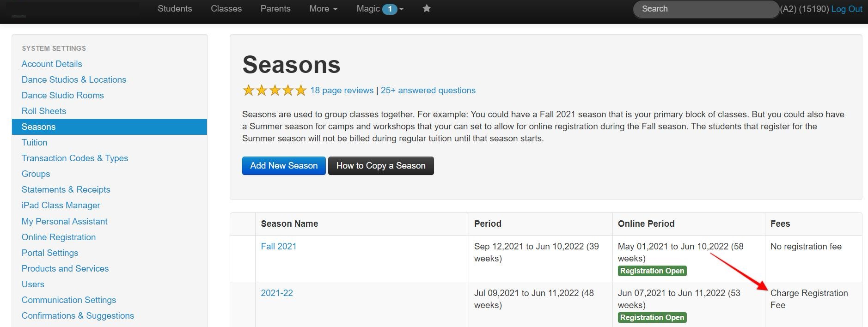Open the Magic dropdown menu
Viewport: 868px width, 327px height.
[x=380, y=9]
